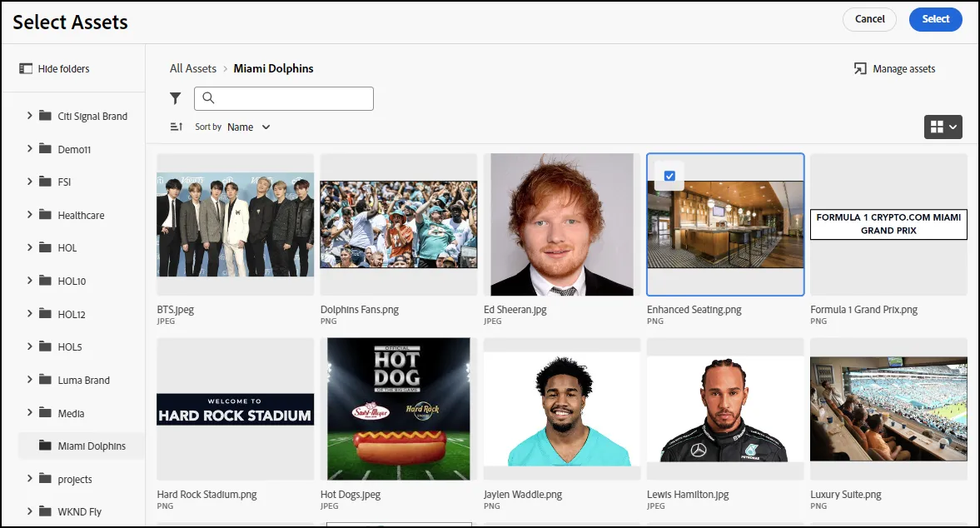Select the Jaylen Waddle.png thumbnail

[562, 409]
